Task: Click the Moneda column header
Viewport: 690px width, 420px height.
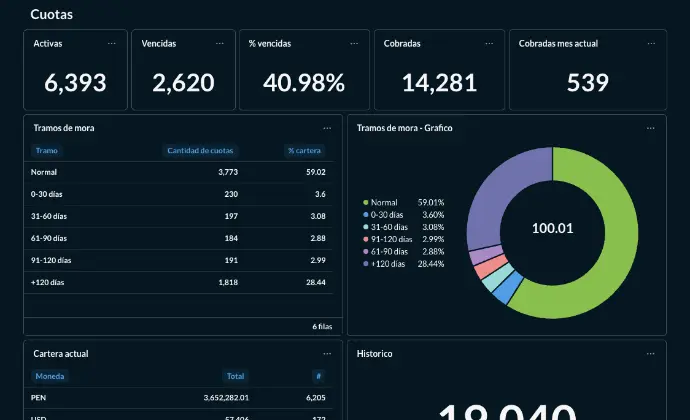Action: point(50,377)
